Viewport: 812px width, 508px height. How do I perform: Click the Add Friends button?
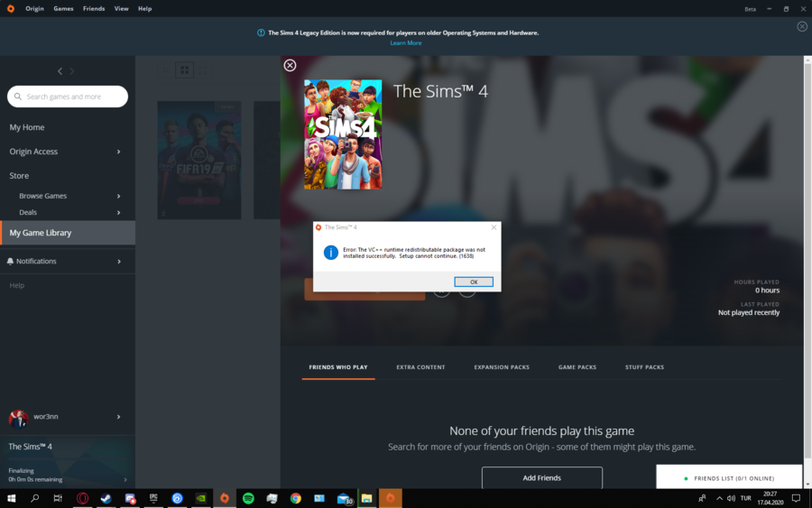[542, 478]
